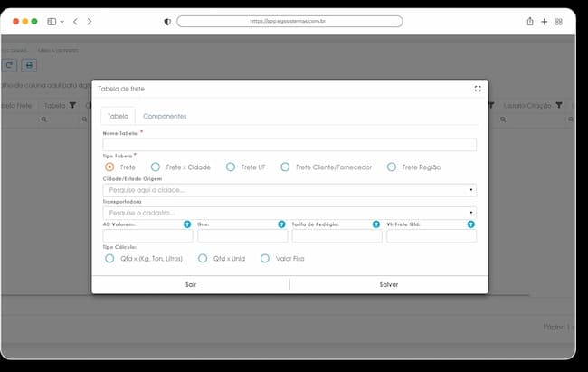Open the AD Valorem help icon
The width and height of the screenshot is (588, 372).
pyautogui.click(x=187, y=224)
